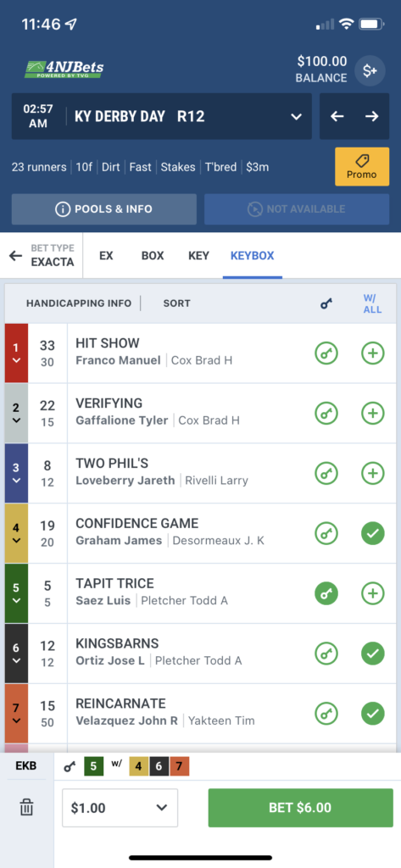Open the Promo tag button
Screen dimensions: 401x868
[x=362, y=166]
